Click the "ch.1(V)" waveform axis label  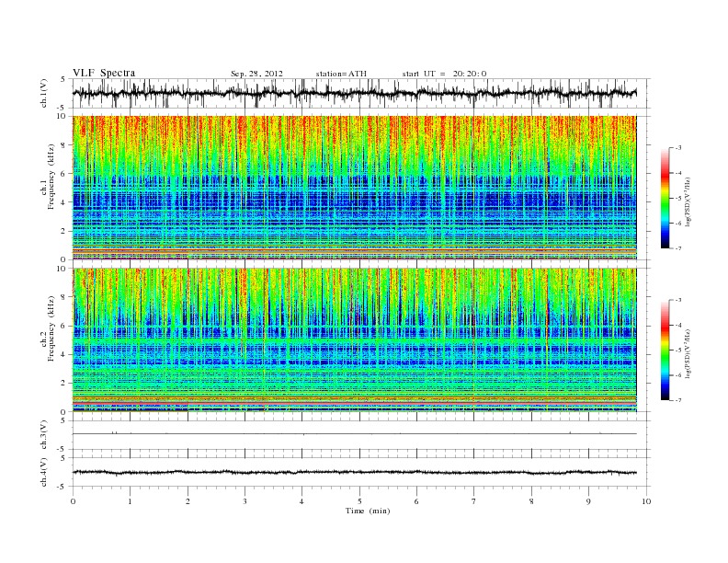[44, 93]
